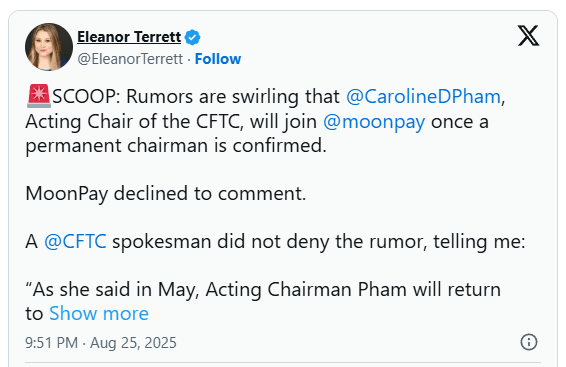Click the quote starting 'As she said in May'

tap(263, 289)
